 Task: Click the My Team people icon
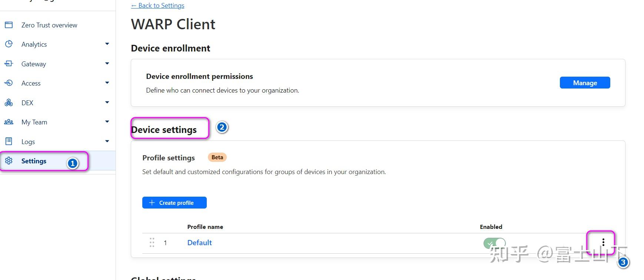tap(9, 122)
